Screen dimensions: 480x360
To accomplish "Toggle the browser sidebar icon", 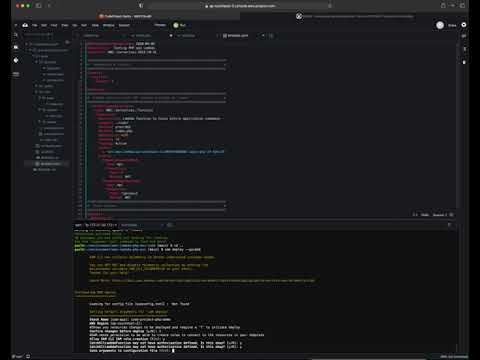I will tap(38, 6).
